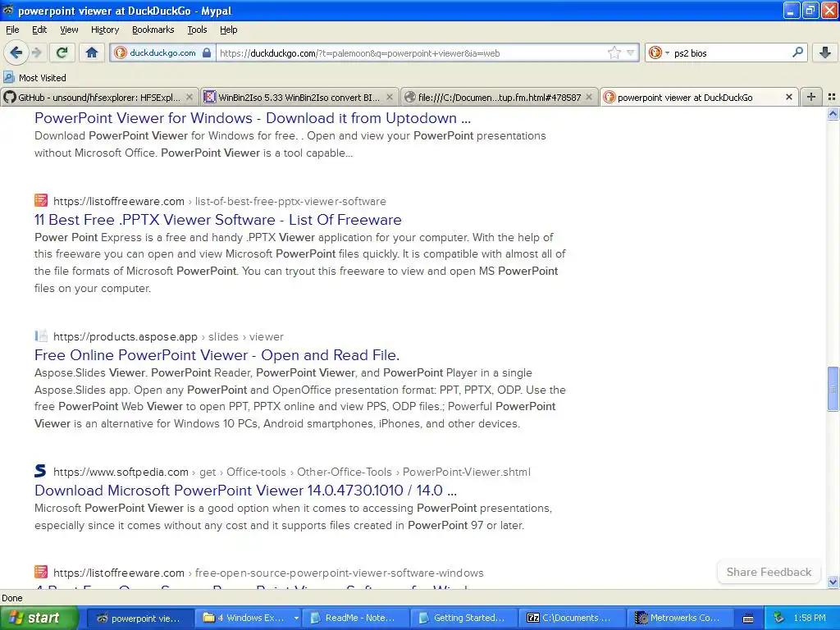Go back with the Back arrow button
Screen dimensions: 840x630
(x=15, y=52)
